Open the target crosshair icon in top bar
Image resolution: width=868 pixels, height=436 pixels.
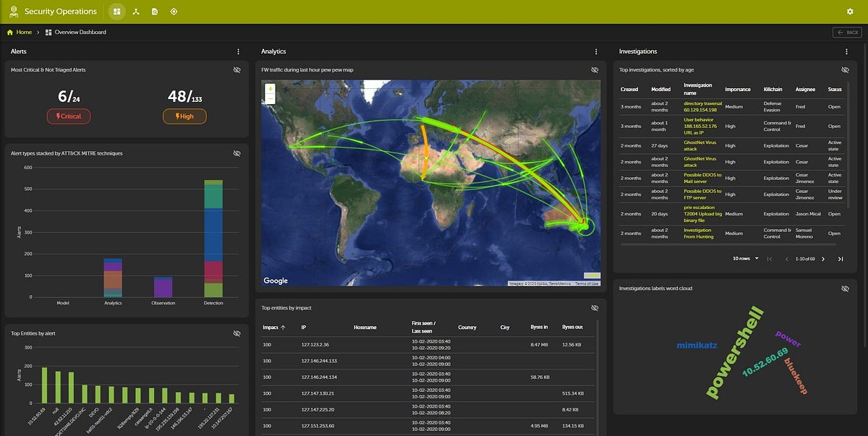pos(174,12)
